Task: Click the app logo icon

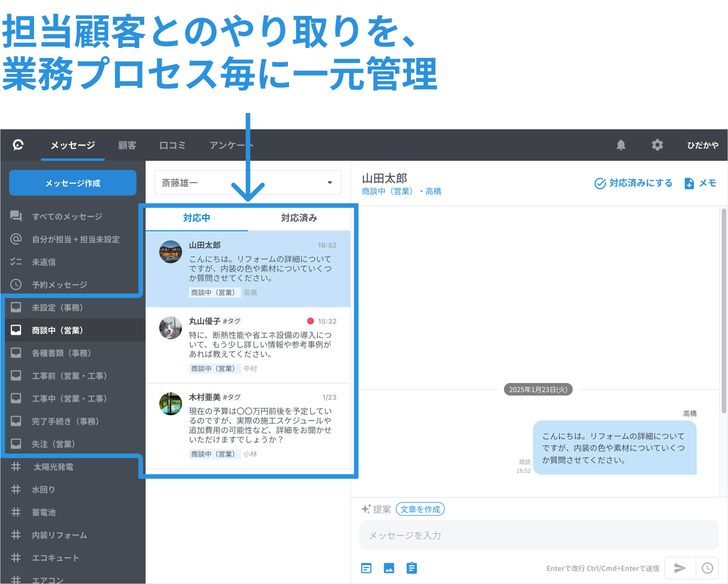Action: pos(18,145)
